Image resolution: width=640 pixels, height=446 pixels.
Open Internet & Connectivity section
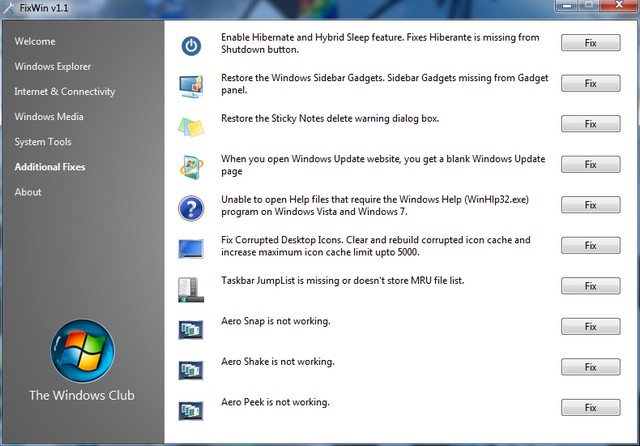(x=64, y=91)
